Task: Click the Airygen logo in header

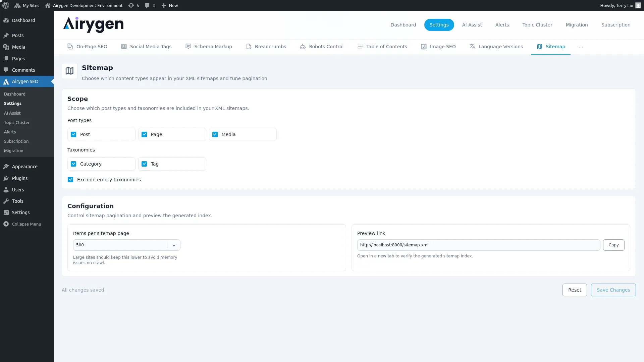Action: coord(93,25)
